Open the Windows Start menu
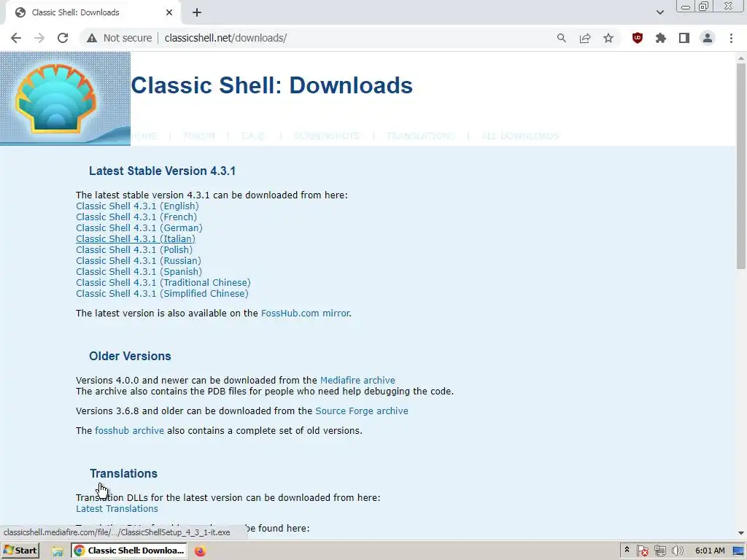Viewport: 747px width, 560px height. click(20, 551)
